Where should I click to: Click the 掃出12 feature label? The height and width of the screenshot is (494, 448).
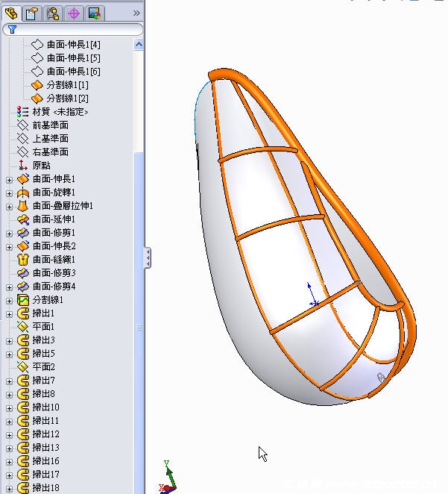click(45, 434)
